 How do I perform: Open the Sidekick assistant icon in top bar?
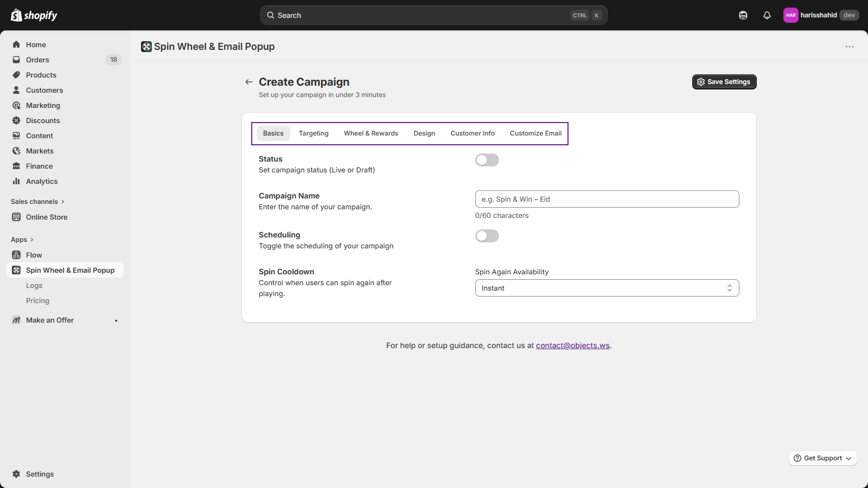743,15
